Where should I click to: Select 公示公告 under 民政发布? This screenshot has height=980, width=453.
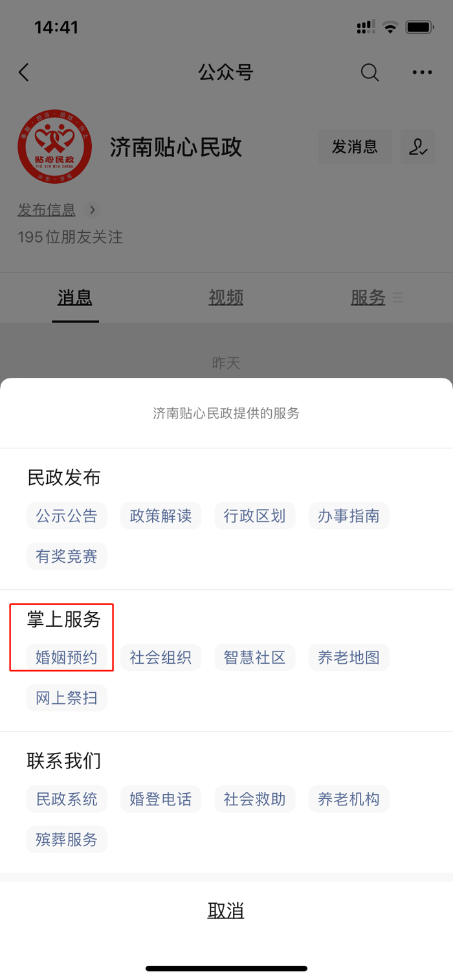pyautogui.click(x=67, y=516)
